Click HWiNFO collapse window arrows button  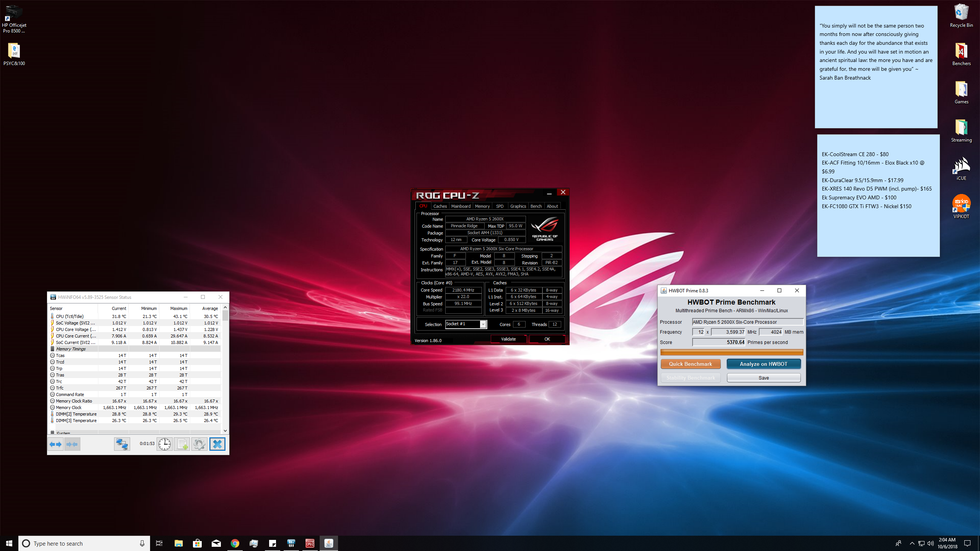click(72, 444)
